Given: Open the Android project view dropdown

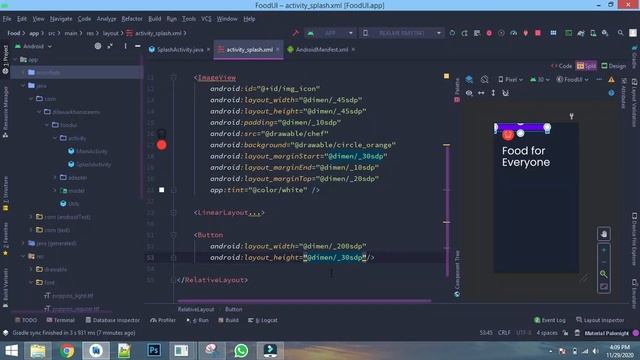Looking at the screenshot, I should click(x=33, y=46).
